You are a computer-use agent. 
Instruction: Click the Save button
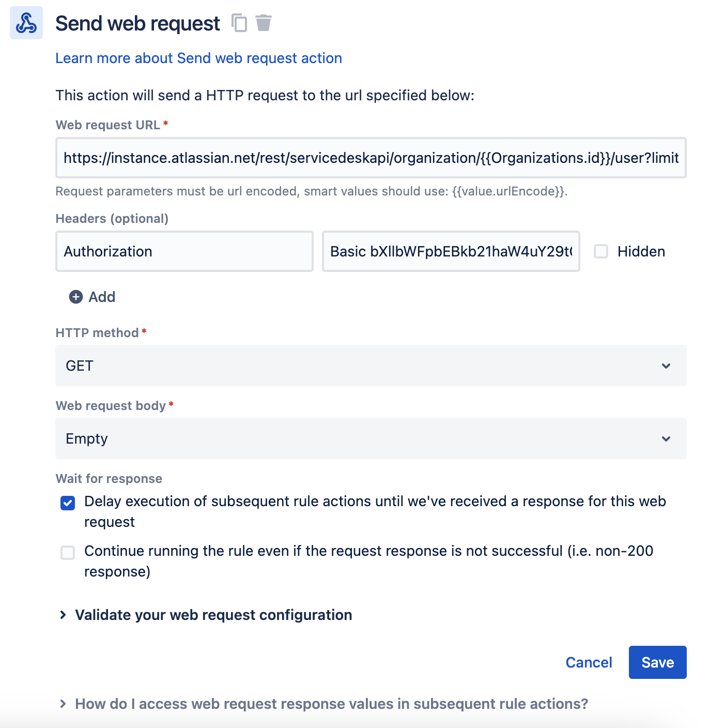[x=657, y=662]
